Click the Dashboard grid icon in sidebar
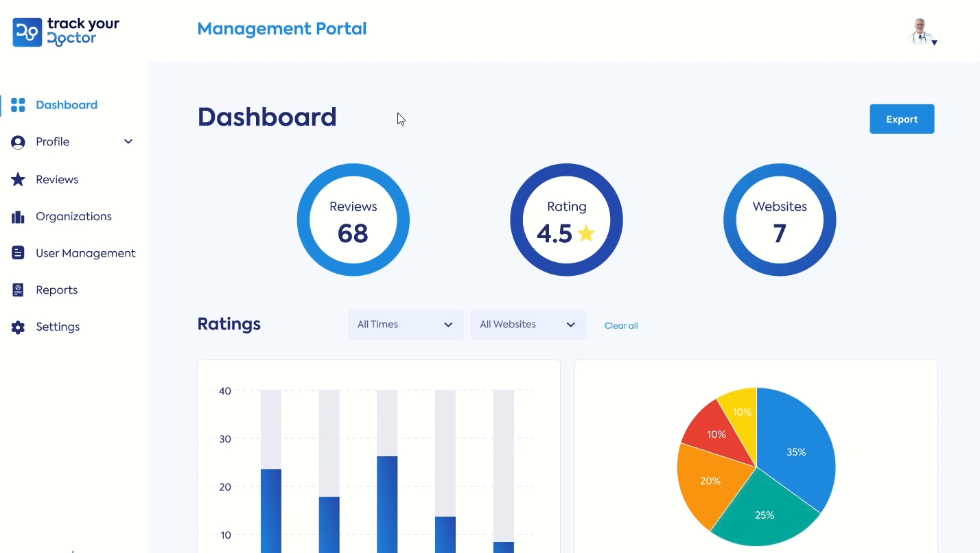 point(18,105)
